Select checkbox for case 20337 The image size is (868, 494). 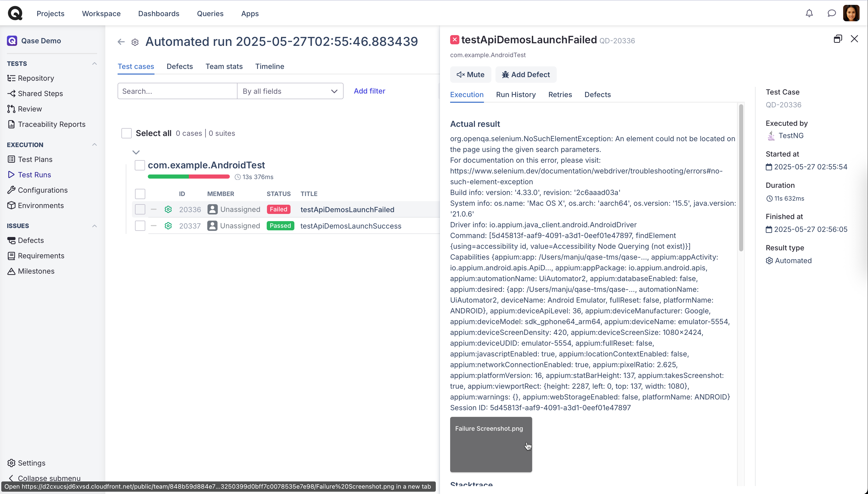[140, 226]
